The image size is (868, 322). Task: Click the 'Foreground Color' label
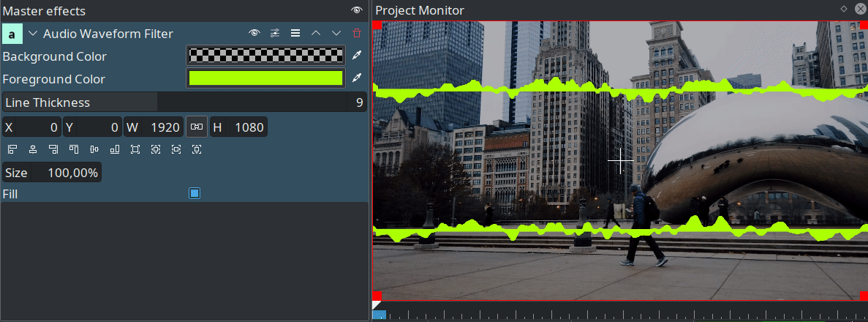(x=53, y=79)
